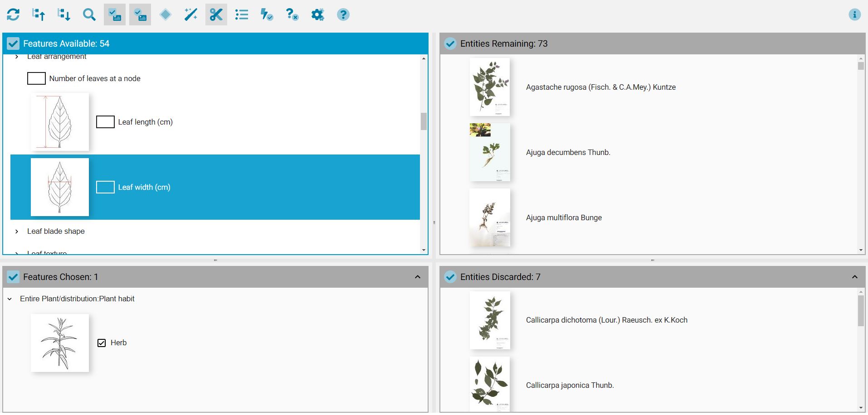Toggle the entity thumbnails toolbar button

[x=140, y=14]
